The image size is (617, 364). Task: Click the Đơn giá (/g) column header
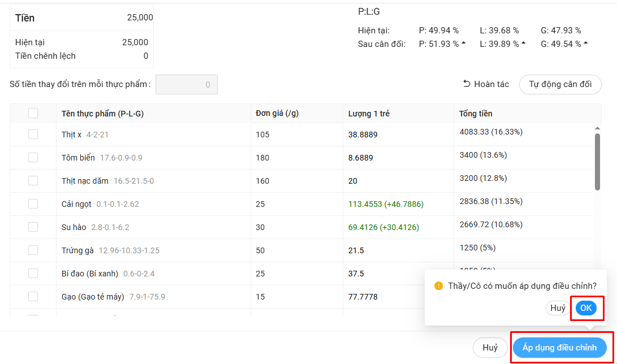[x=277, y=113]
